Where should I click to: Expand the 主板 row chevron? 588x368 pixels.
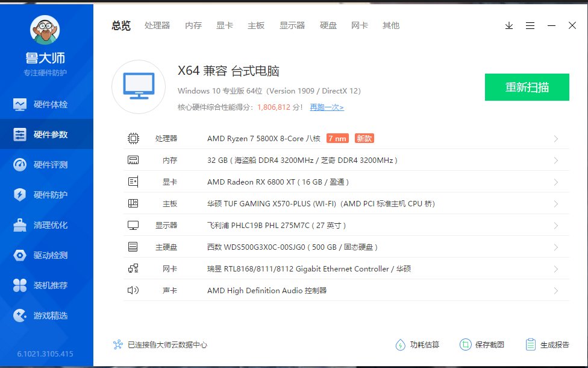tap(555, 204)
